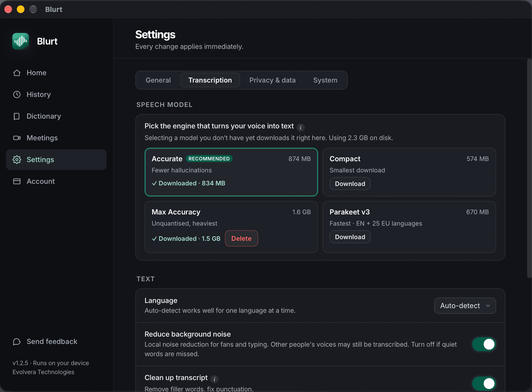Image resolution: width=532 pixels, height=392 pixels.
Task: Download the Compact model
Action: (350, 184)
